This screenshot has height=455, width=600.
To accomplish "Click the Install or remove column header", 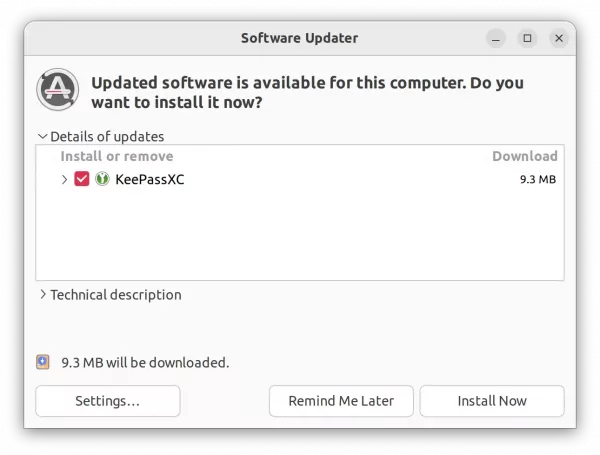I will coord(117,156).
